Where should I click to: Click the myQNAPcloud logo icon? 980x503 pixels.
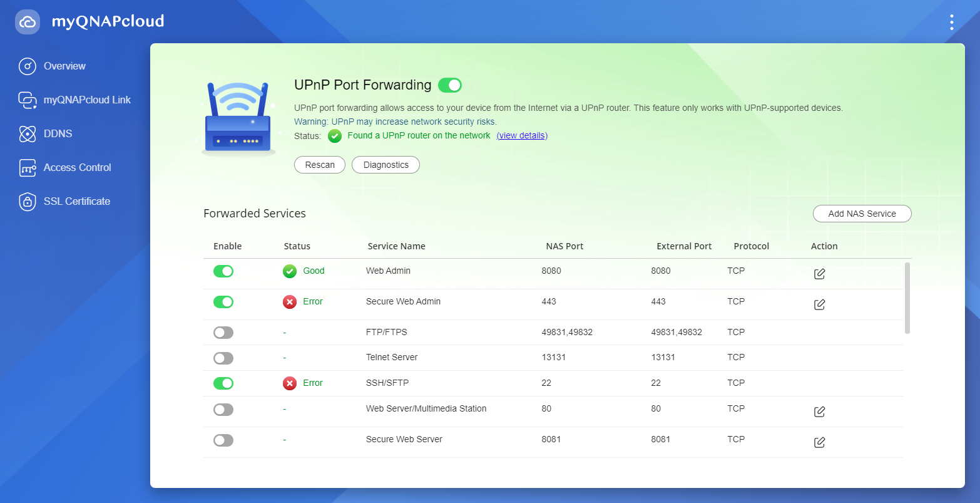tap(28, 22)
